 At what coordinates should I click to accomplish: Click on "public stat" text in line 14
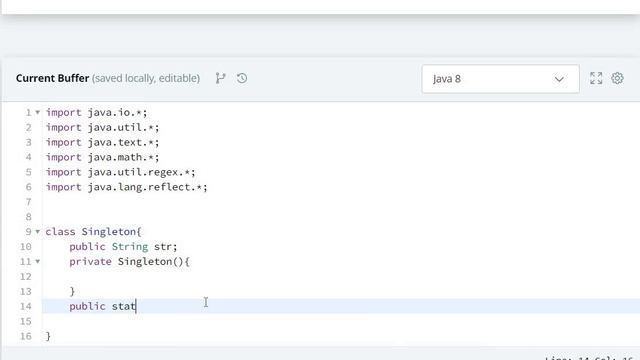point(102,306)
